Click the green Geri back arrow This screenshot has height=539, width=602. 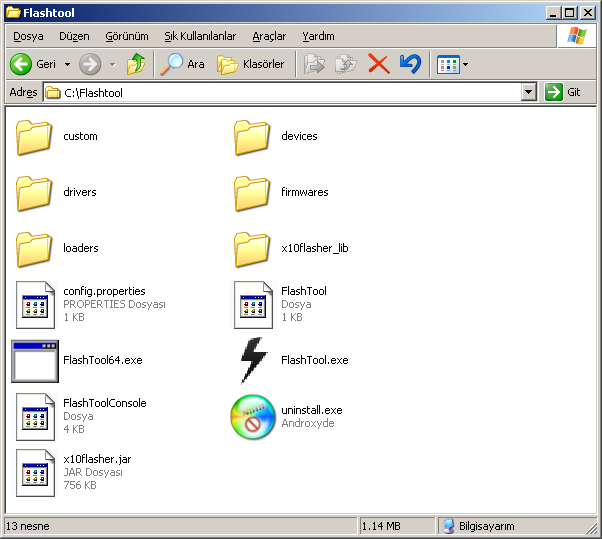click(21, 64)
